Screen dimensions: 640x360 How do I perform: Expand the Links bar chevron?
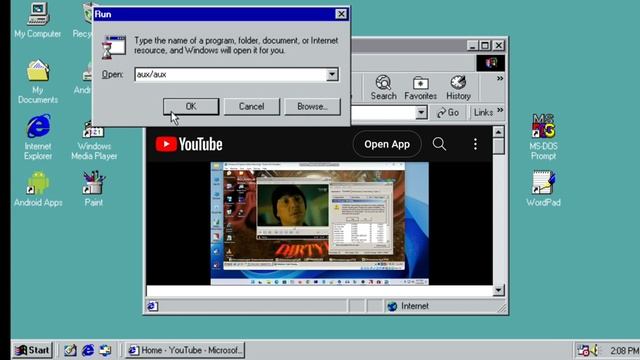500,110
